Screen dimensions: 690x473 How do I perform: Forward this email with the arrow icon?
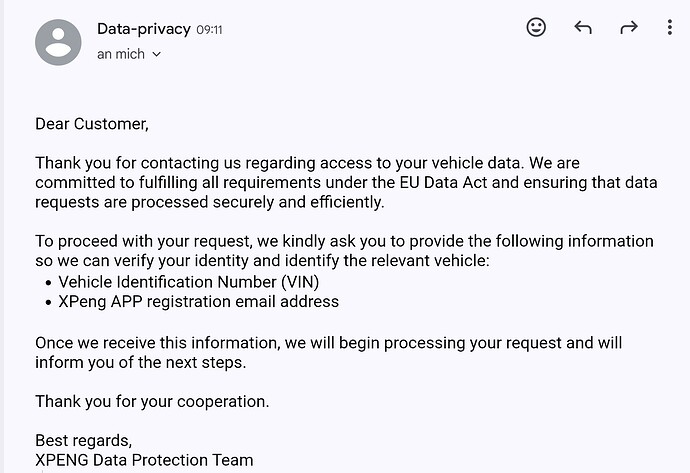[x=629, y=27]
